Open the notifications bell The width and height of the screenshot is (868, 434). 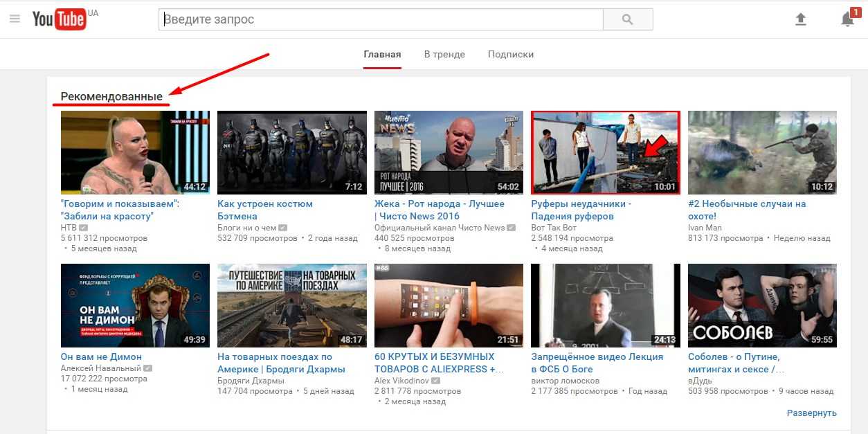pos(847,20)
